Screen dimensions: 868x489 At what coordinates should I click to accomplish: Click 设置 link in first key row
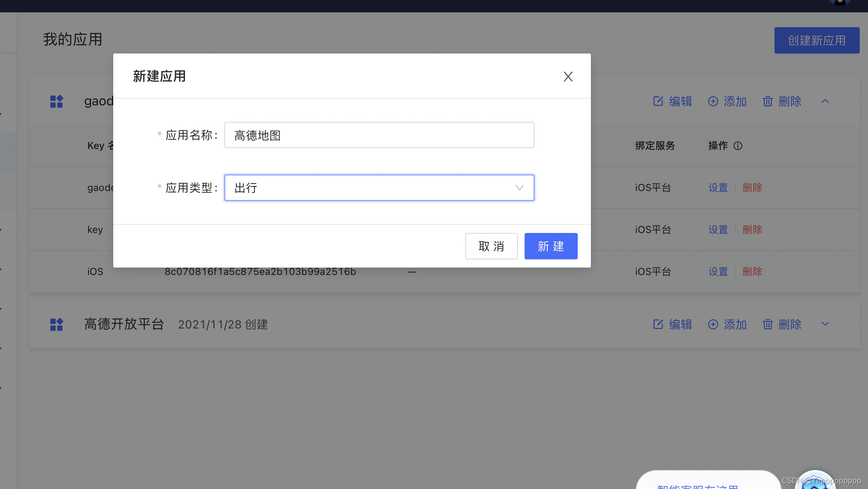pos(718,188)
